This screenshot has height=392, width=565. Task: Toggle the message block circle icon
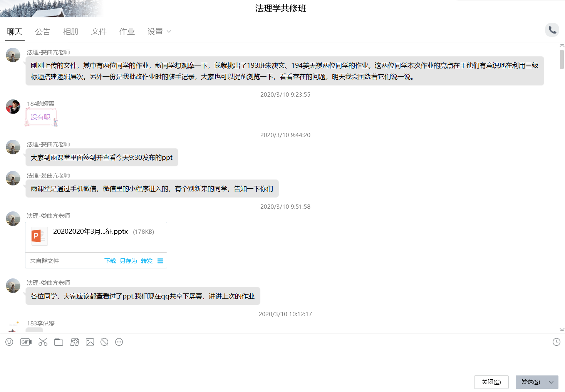point(104,342)
